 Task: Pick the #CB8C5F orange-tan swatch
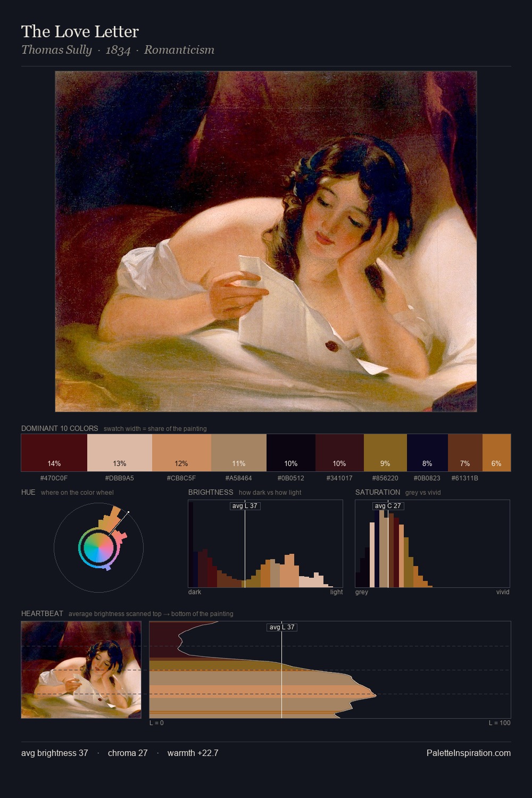(x=181, y=453)
